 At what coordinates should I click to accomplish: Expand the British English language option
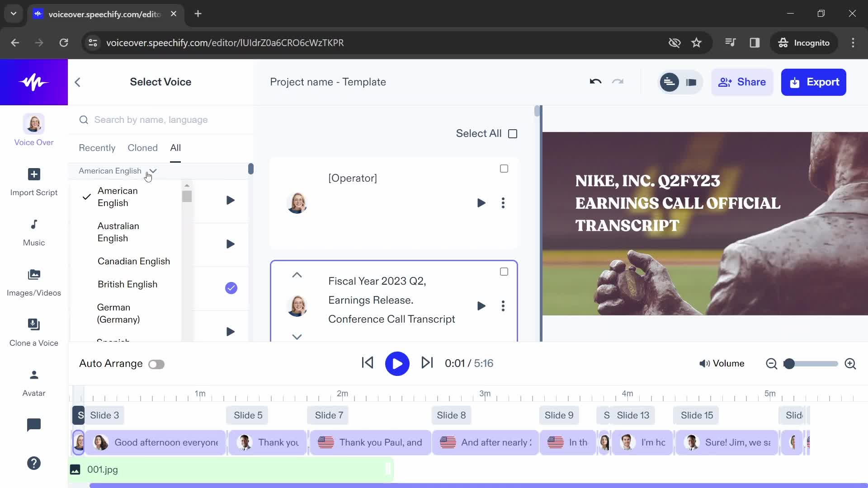tap(127, 284)
